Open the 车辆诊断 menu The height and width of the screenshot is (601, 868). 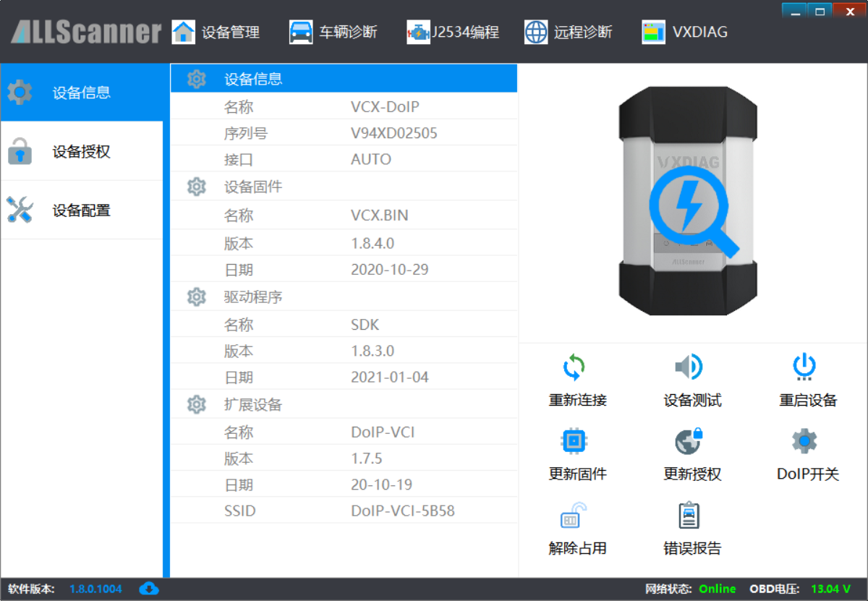(x=333, y=32)
